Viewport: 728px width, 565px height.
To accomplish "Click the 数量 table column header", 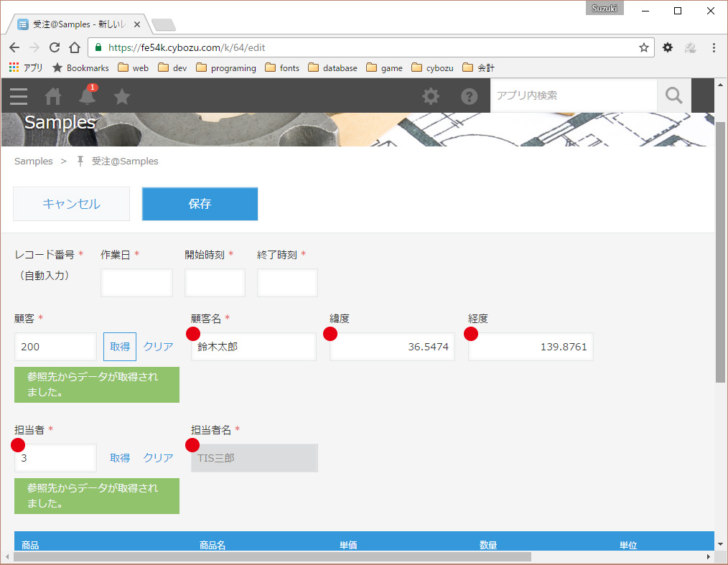I will pos(488,545).
